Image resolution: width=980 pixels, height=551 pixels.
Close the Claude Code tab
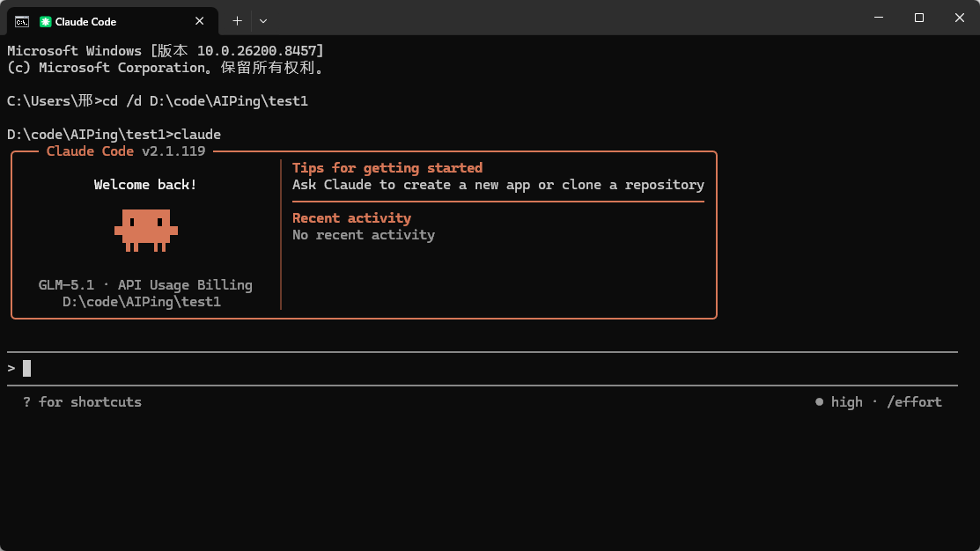pos(199,21)
